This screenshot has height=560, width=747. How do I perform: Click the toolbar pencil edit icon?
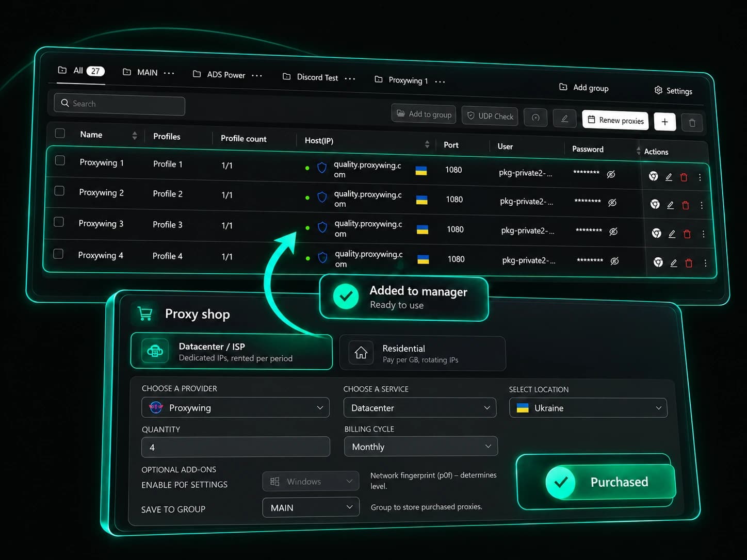tap(564, 119)
